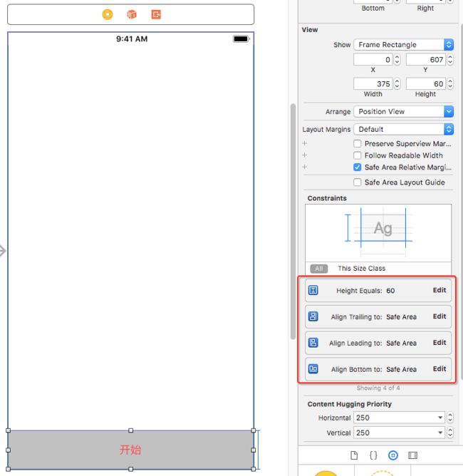
Task: Select the All constraints filter tab
Action: pyautogui.click(x=319, y=269)
